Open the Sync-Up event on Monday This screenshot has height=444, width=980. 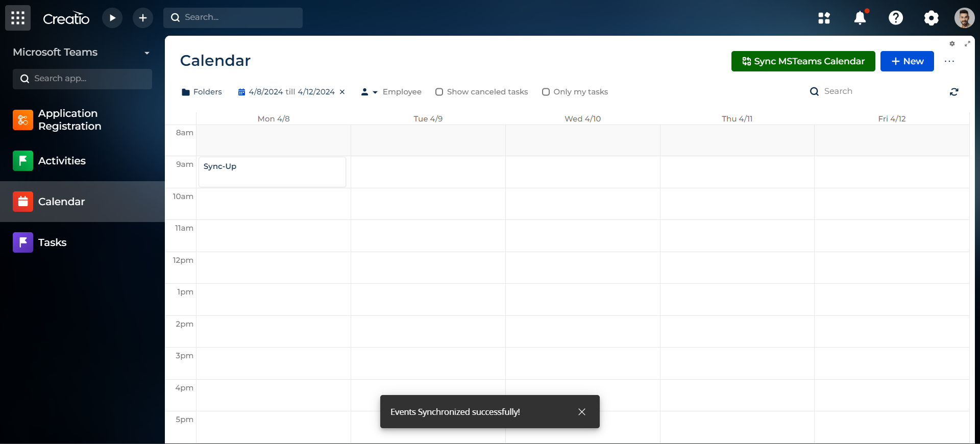272,172
